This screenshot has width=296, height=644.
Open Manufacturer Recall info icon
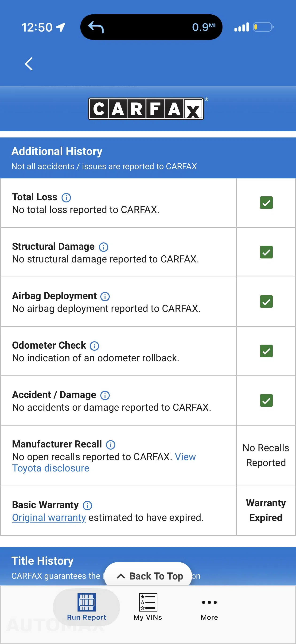(111, 445)
